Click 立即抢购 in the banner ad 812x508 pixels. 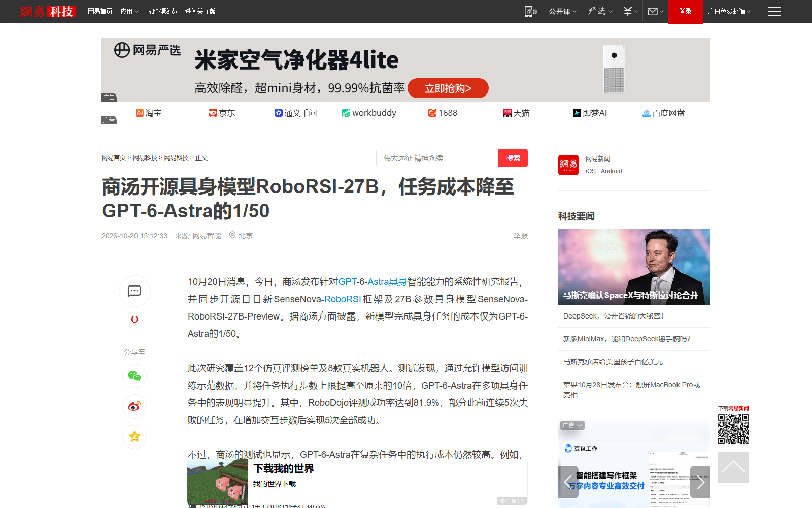[448, 88]
